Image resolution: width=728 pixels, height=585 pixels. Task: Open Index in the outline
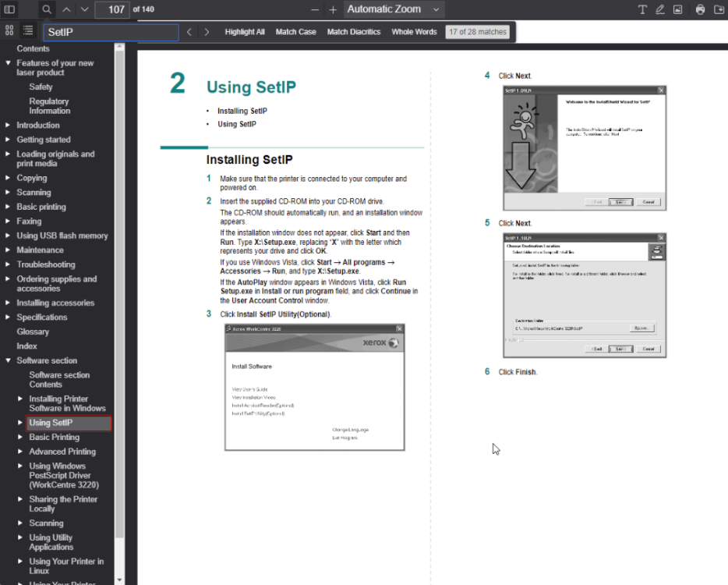[x=27, y=346]
